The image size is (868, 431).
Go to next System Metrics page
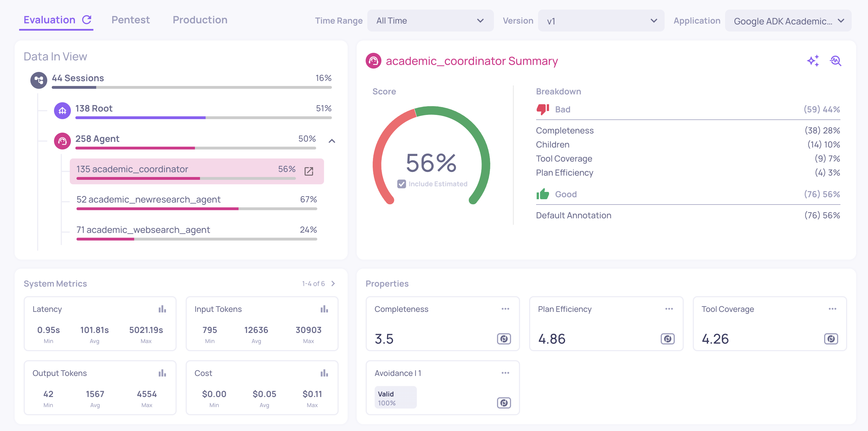(333, 283)
